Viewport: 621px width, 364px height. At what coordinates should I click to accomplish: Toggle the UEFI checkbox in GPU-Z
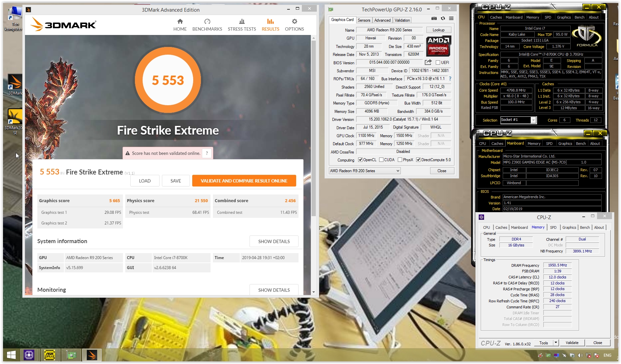coord(438,63)
